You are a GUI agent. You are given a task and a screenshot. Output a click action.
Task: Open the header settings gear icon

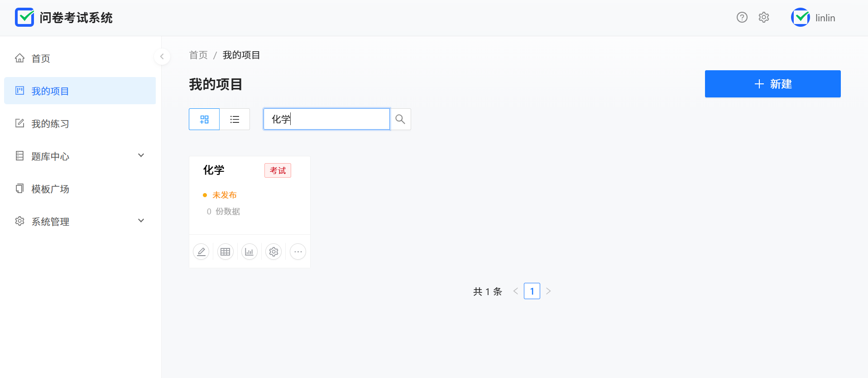click(x=764, y=17)
